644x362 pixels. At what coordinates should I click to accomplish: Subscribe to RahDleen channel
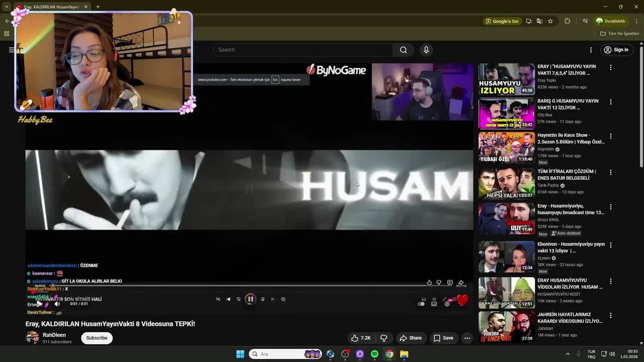[x=97, y=338]
